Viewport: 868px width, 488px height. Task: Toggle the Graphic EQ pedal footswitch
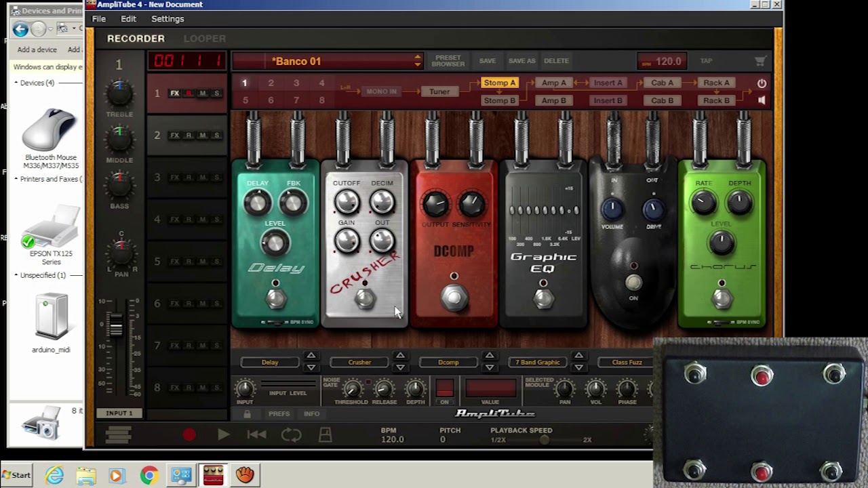point(543,298)
